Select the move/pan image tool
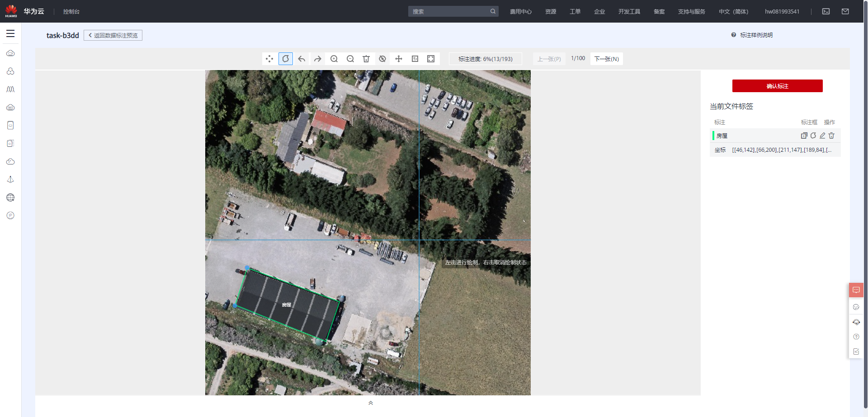868x417 pixels. coord(399,59)
